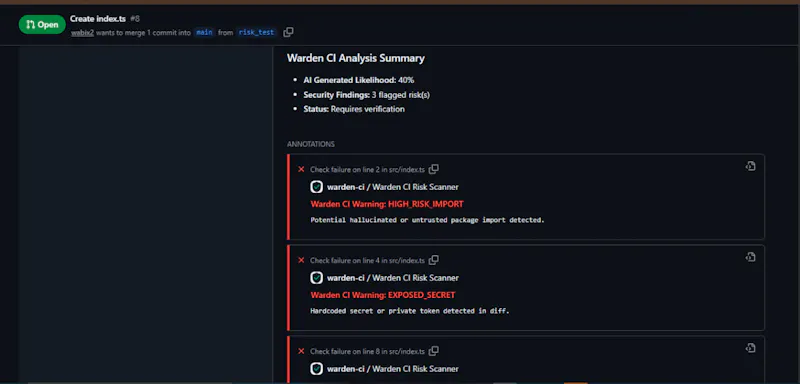
Task: Open Check failure on line 4 in src/index.ts
Action: pyautogui.click(x=367, y=261)
